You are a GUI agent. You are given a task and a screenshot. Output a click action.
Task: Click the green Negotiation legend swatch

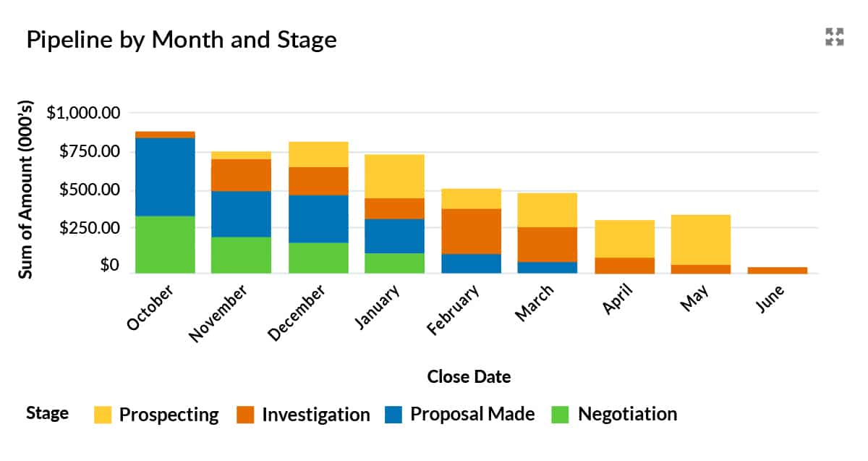click(x=561, y=414)
